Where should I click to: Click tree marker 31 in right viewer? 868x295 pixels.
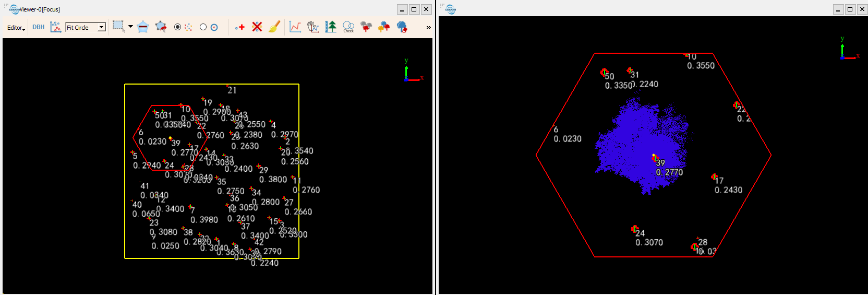click(630, 71)
